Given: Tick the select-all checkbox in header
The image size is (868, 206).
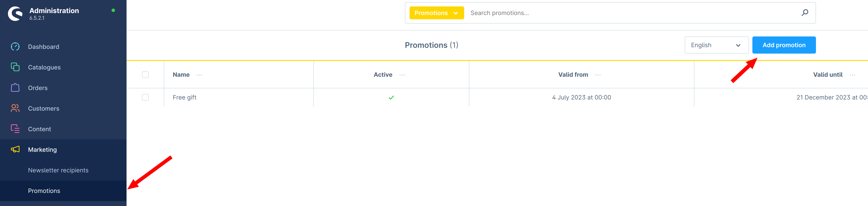Looking at the screenshot, I should pos(145,75).
